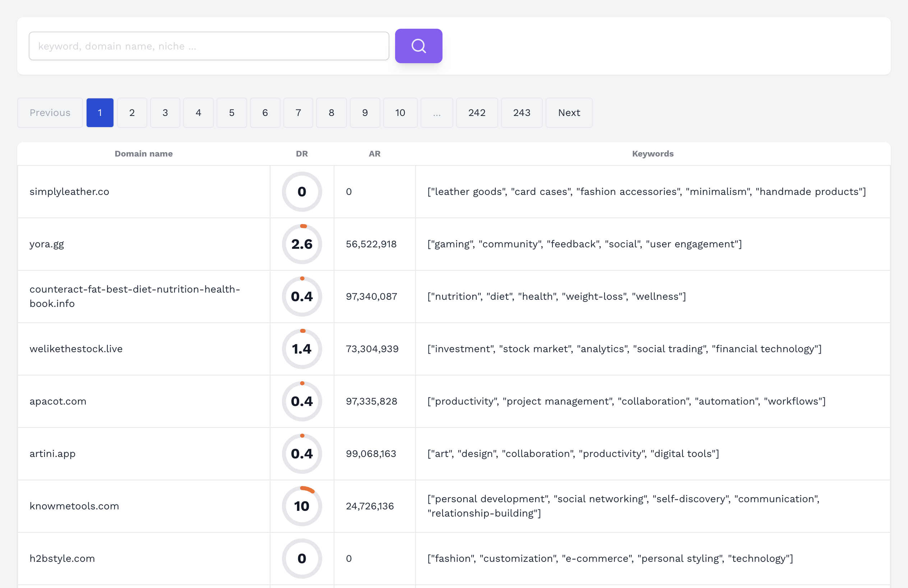Click AR value 24,726,136
The height and width of the screenshot is (588, 908).
tap(370, 506)
